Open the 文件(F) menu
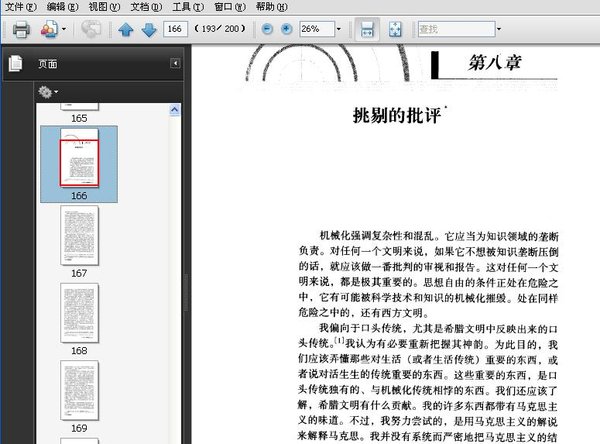Viewport: 600px width, 444px height. click(20, 7)
